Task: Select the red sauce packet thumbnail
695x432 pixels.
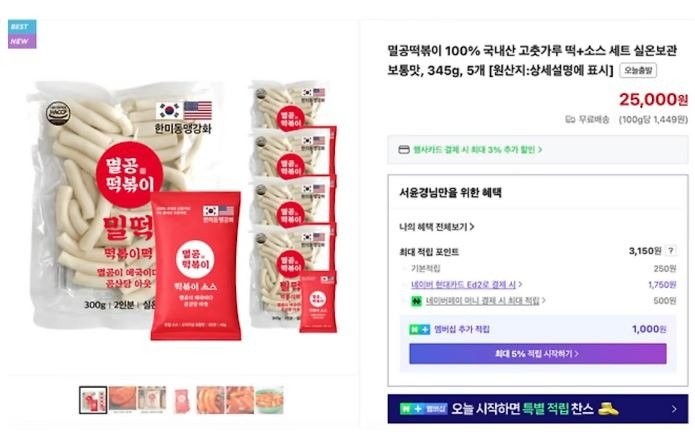Action: point(181,400)
